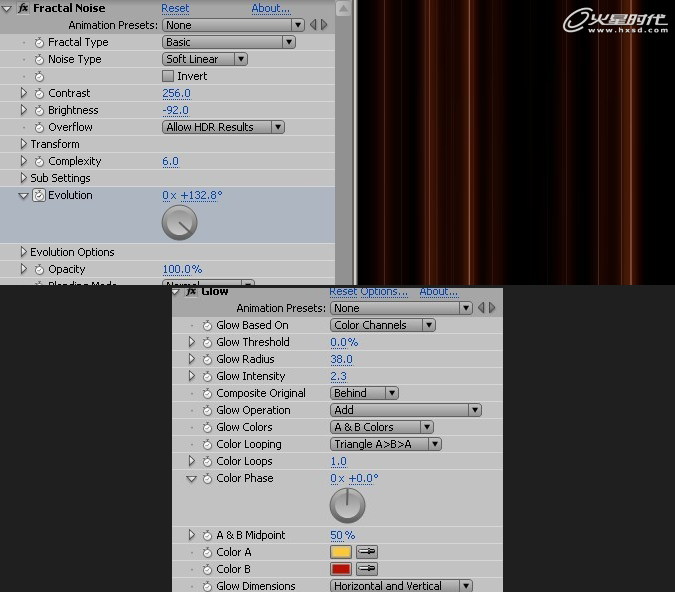675x592 pixels.
Task: Toggle the Color B stopwatch
Action: tap(207, 569)
